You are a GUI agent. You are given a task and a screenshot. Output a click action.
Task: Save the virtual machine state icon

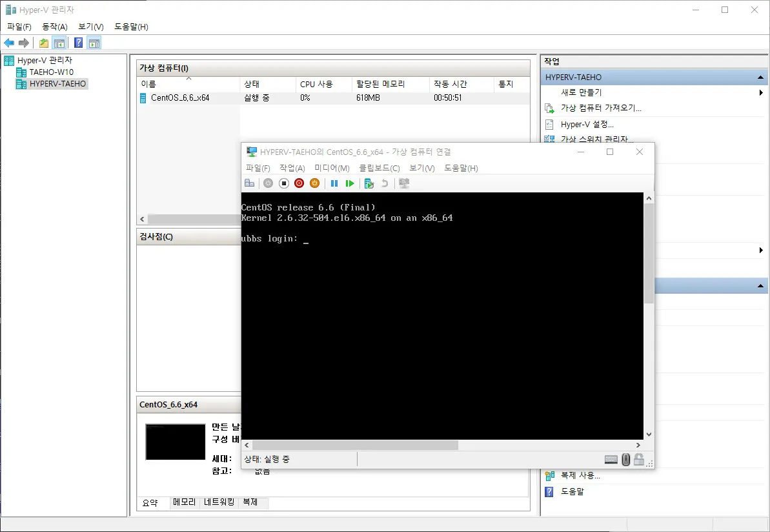point(314,183)
